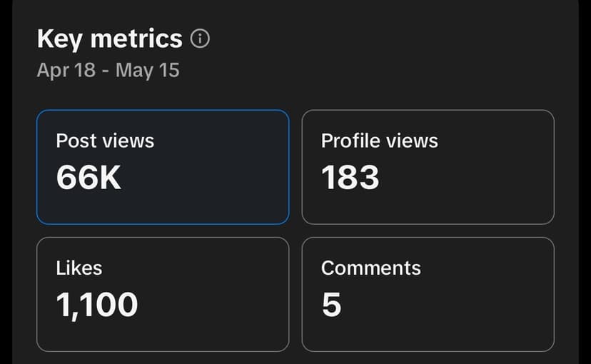591x364 pixels.
Task: Tap the Apr 18 - May 15 date range
Action: click(x=108, y=71)
